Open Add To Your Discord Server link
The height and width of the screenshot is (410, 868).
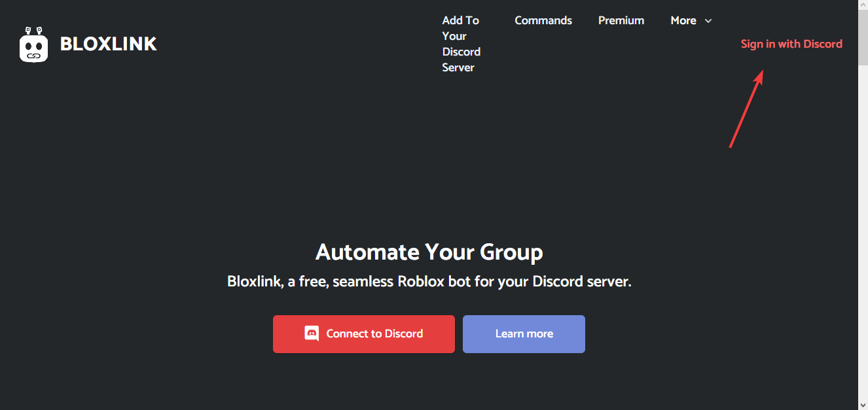(461, 44)
